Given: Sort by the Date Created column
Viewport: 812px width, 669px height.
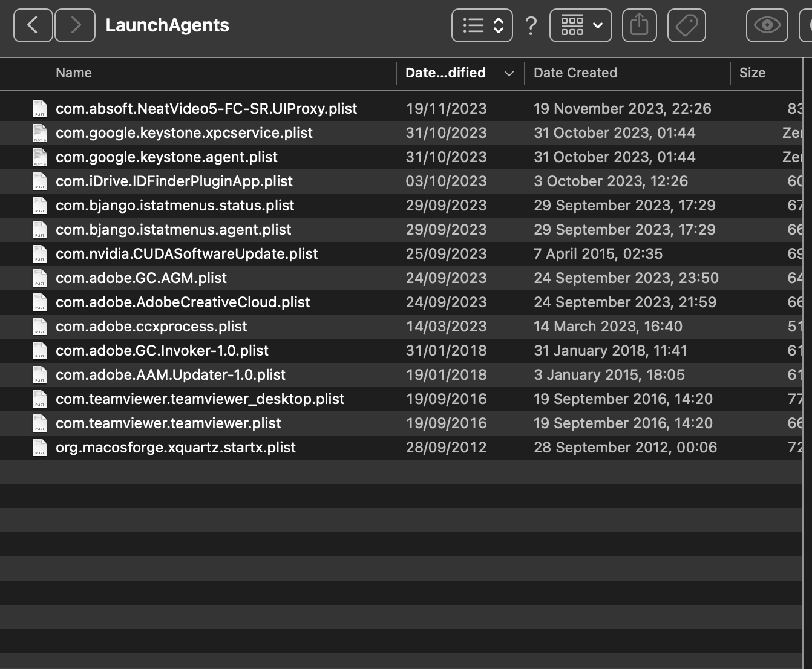Looking at the screenshot, I should pos(575,73).
